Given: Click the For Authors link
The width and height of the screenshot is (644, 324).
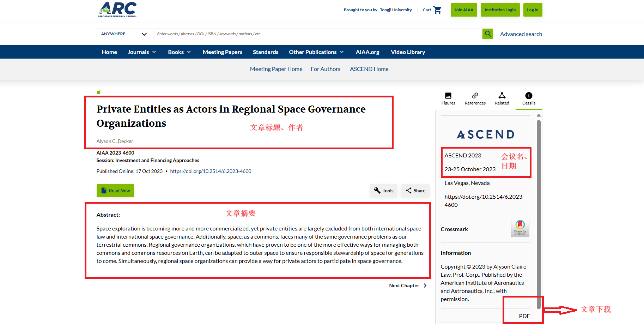Looking at the screenshot, I should 326,69.
